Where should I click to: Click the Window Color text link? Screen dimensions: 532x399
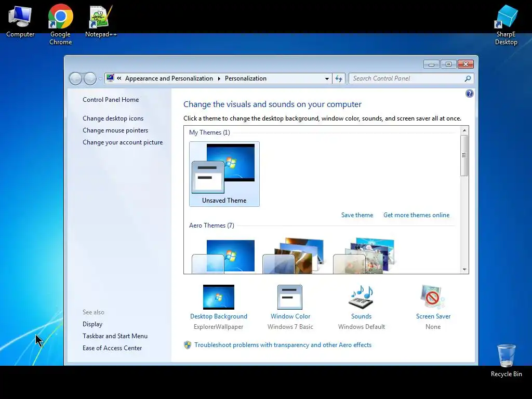(x=290, y=316)
